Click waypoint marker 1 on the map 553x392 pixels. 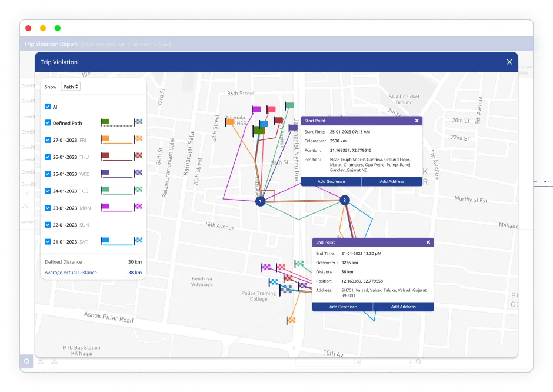pyautogui.click(x=260, y=201)
